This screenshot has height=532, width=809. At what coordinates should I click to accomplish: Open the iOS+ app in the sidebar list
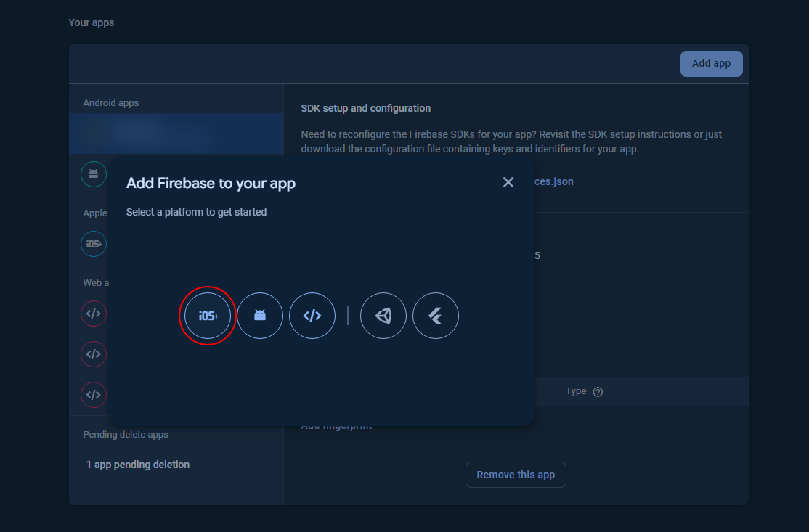click(93, 244)
